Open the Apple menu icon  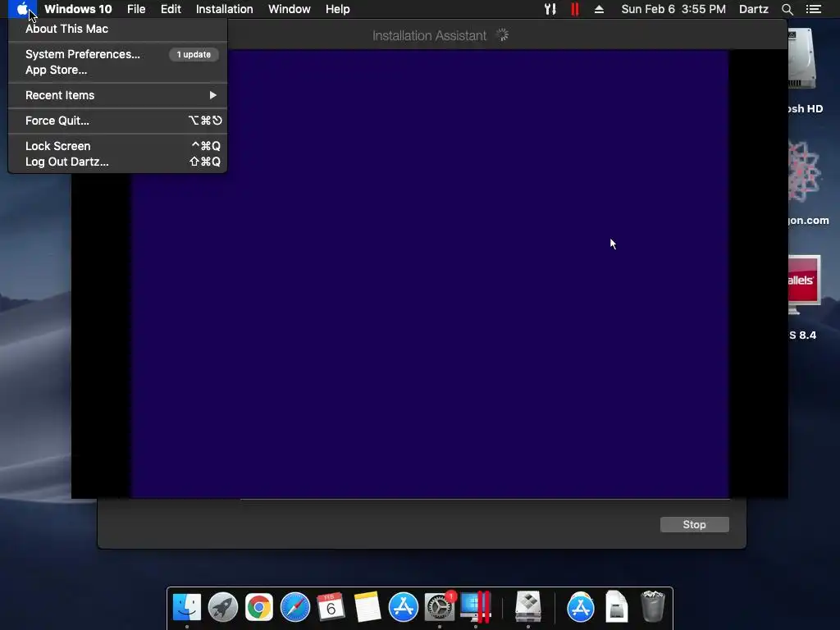pos(22,9)
